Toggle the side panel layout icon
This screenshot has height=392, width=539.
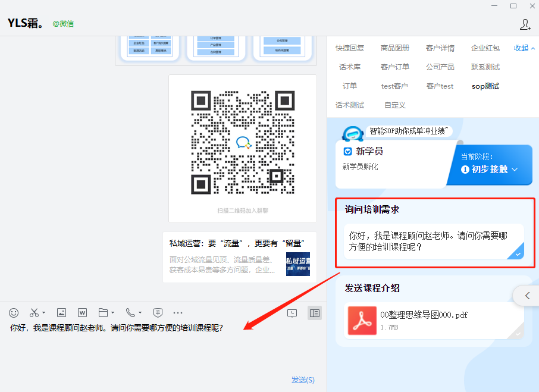pyautogui.click(x=315, y=312)
